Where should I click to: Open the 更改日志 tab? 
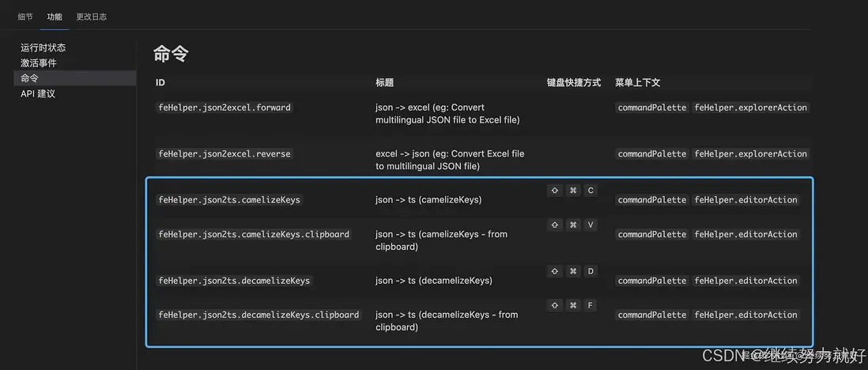92,17
